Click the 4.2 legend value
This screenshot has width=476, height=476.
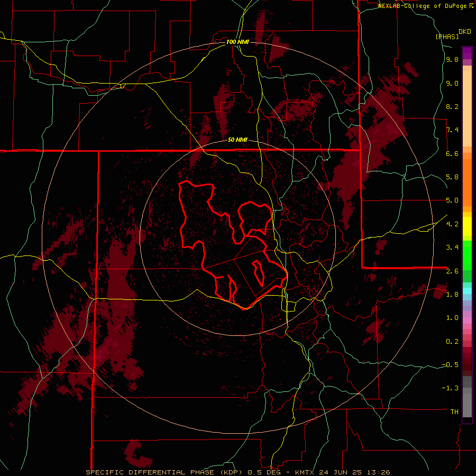(x=452, y=224)
